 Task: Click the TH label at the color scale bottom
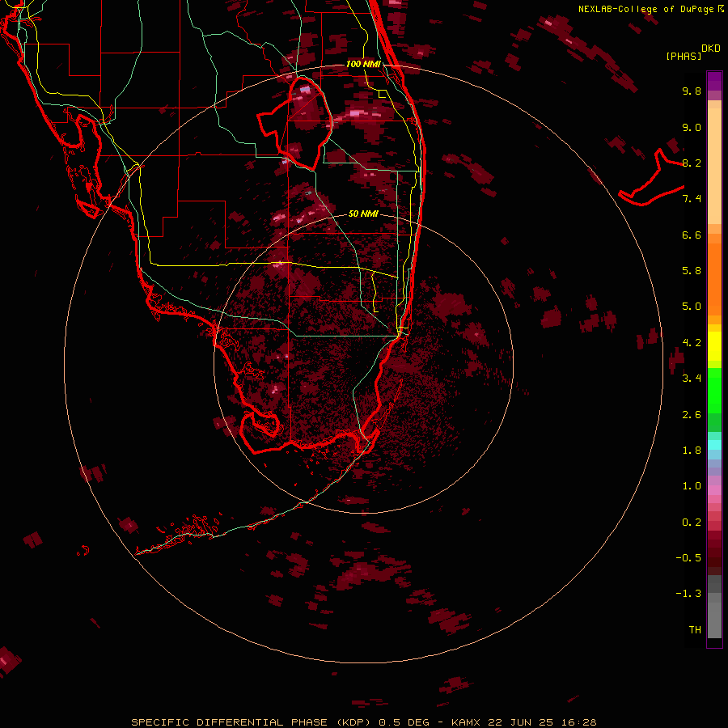695,630
